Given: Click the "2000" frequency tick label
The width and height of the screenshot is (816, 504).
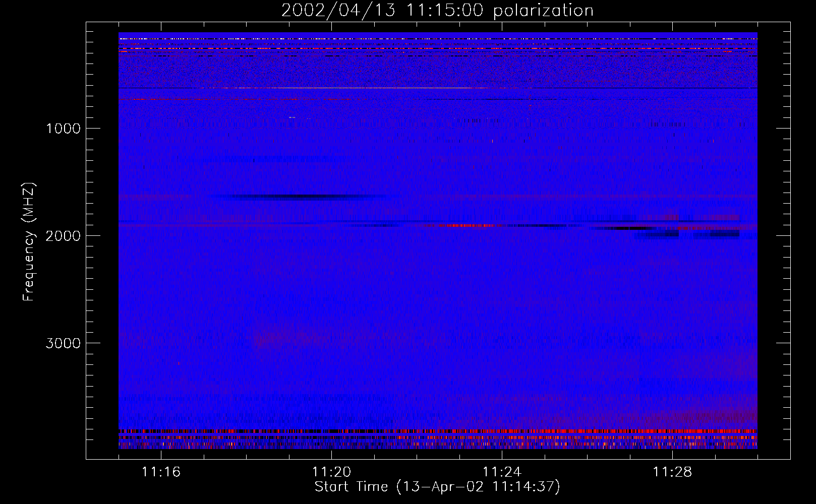Looking at the screenshot, I should click(x=63, y=236).
